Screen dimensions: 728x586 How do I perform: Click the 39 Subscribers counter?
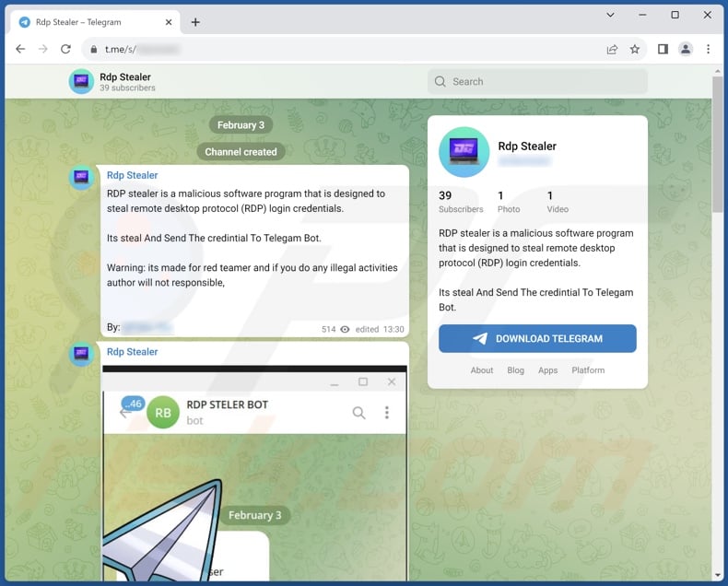461,202
